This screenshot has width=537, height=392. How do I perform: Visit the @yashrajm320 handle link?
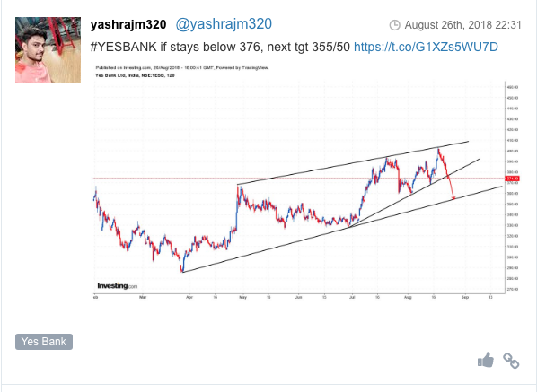tap(224, 24)
